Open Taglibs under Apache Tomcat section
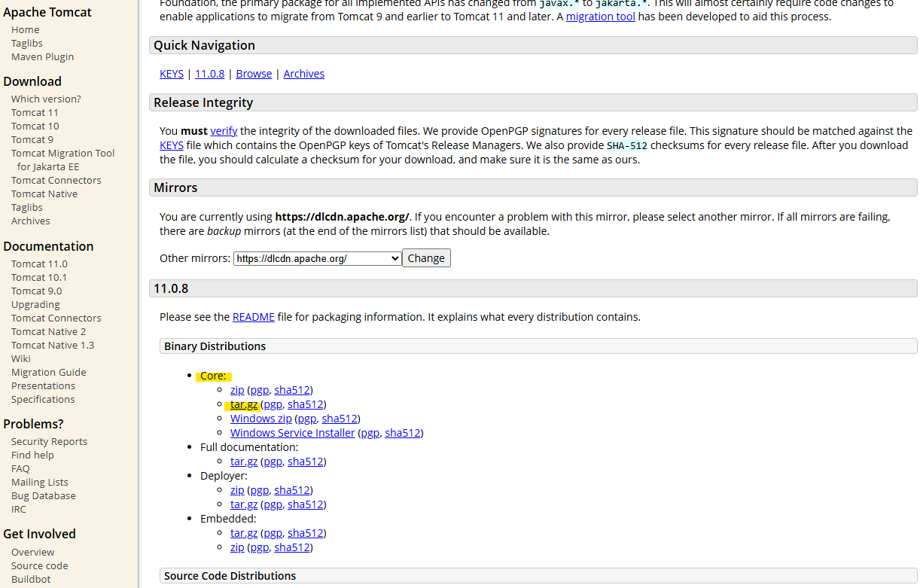 click(27, 43)
